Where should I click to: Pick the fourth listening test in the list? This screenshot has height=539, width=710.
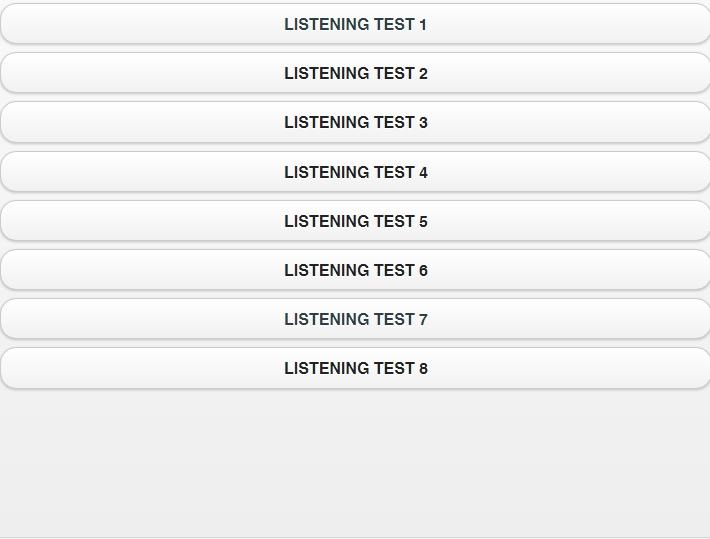pyautogui.click(x=355, y=172)
